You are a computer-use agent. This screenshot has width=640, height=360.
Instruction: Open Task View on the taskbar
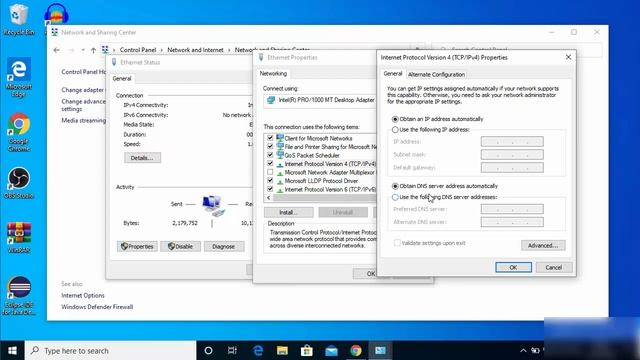(232, 350)
